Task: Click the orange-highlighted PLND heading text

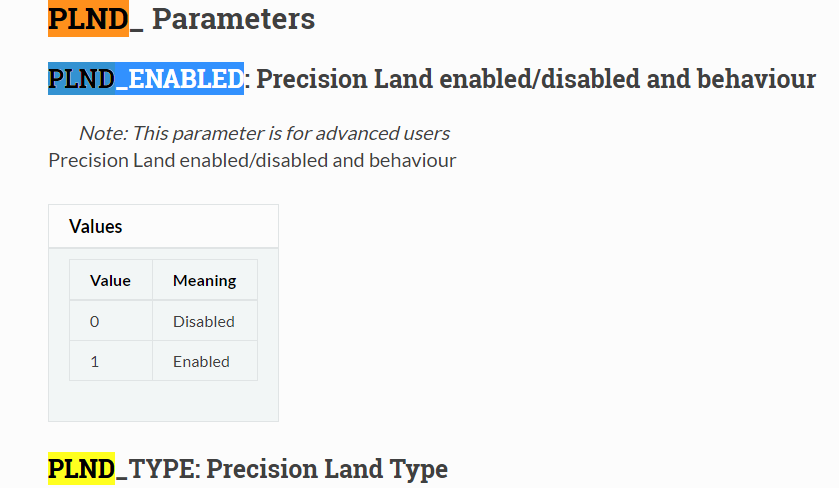Action: pyautogui.click(x=88, y=19)
